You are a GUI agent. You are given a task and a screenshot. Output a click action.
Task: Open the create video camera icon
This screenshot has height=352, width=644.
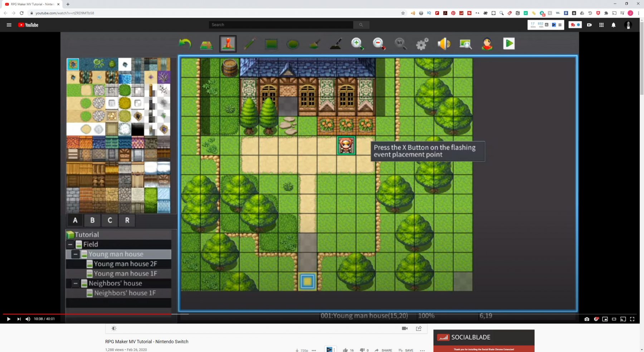point(589,25)
